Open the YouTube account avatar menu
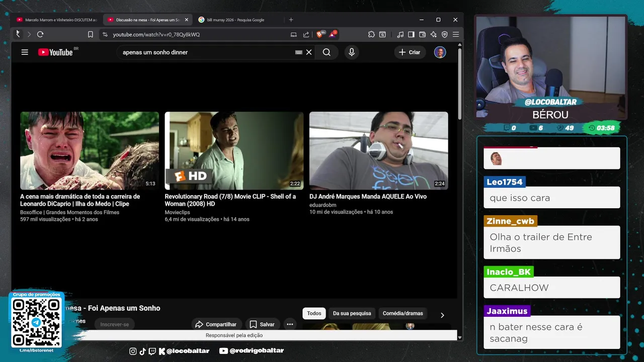 440,52
